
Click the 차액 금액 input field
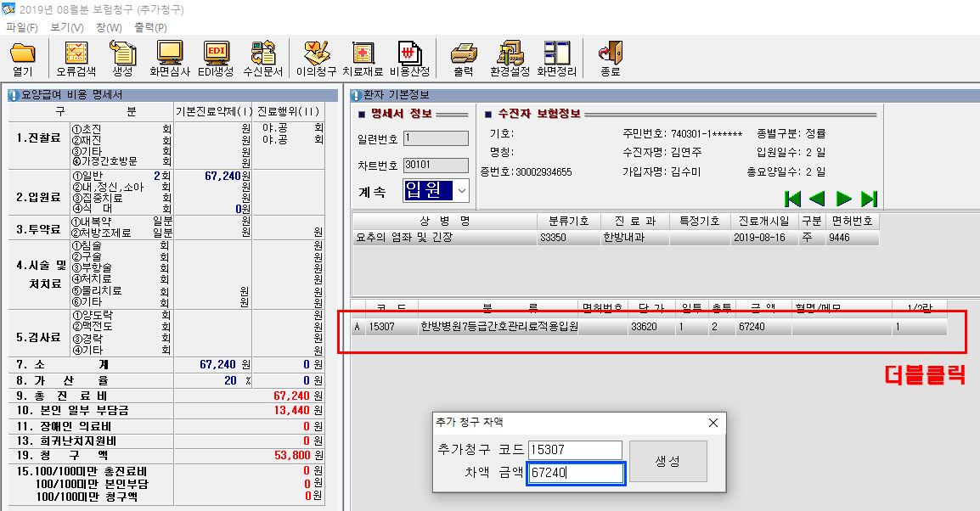point(576,474)
